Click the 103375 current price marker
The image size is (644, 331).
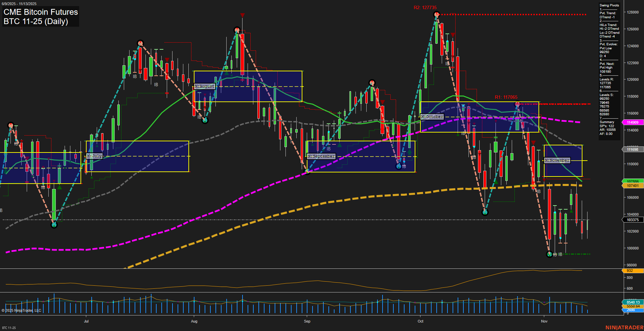point(632,220)
